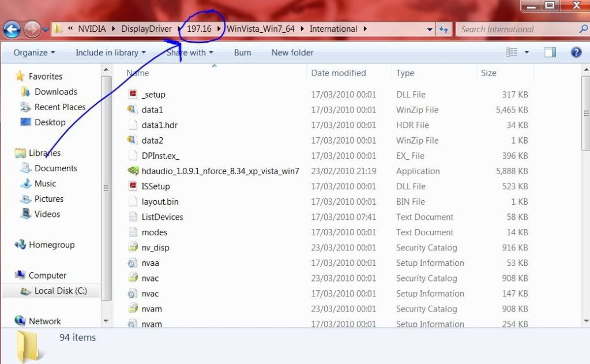Open the blue Help question mark
Screen dimensions: 590x364
(x=576, y=52)
